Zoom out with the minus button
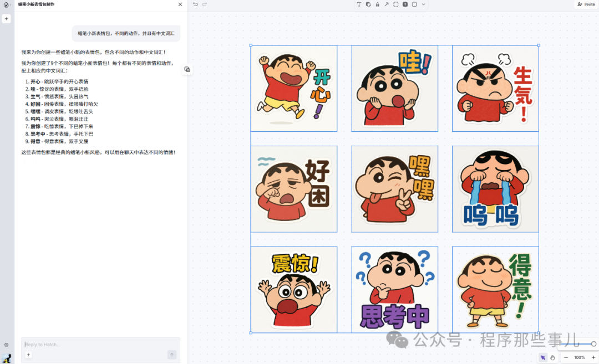This screenshot has width=599, height=364. [x=566, y=357]
